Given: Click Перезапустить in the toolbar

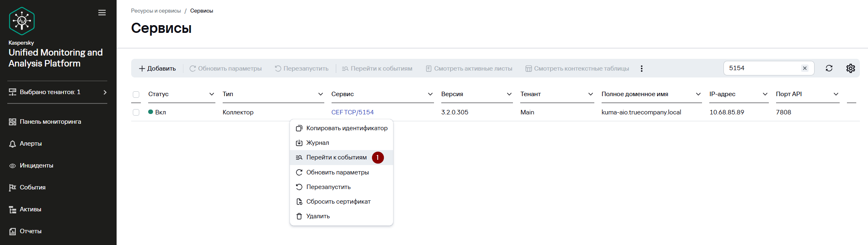Looking at the screenshot, I should [x=302, y=69].
